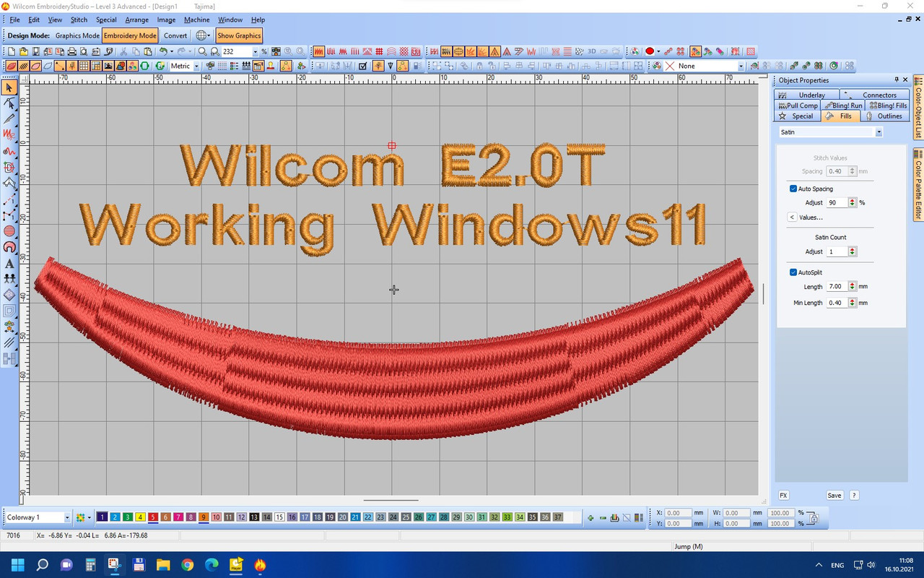Select the red Circle digitizing tool

(x=9, y=231)
